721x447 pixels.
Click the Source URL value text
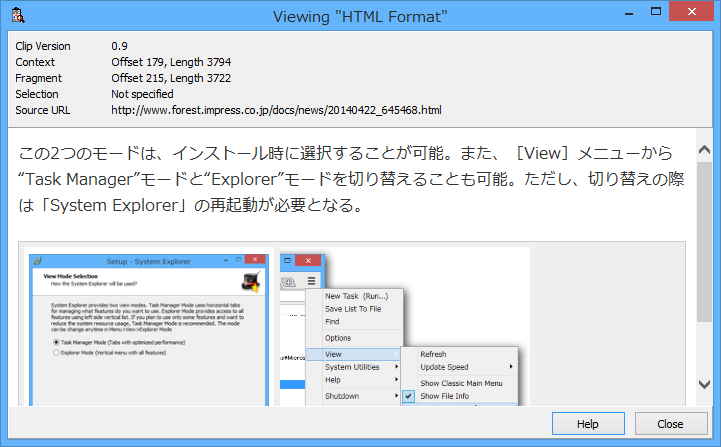(x=276, y=110)
